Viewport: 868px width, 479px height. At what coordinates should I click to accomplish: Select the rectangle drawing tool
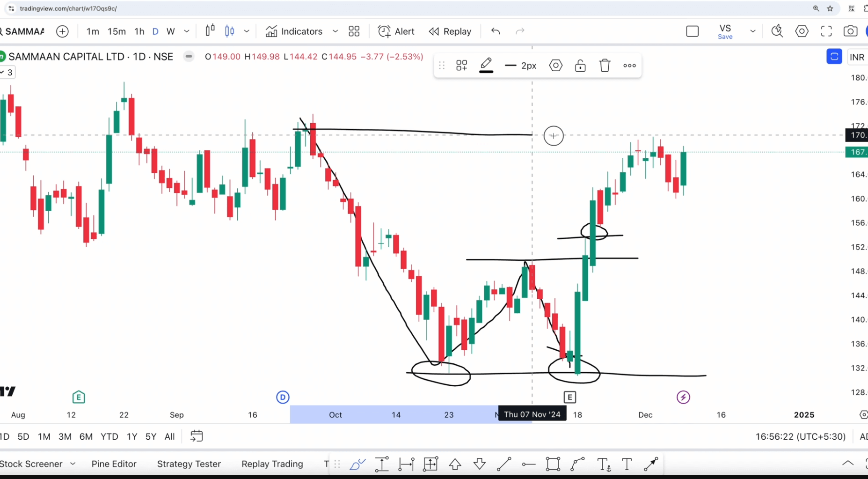[x=553, y=464]
